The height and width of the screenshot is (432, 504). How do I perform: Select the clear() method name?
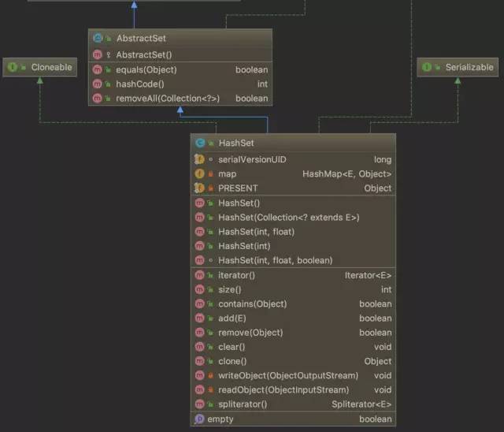(232, 347)
